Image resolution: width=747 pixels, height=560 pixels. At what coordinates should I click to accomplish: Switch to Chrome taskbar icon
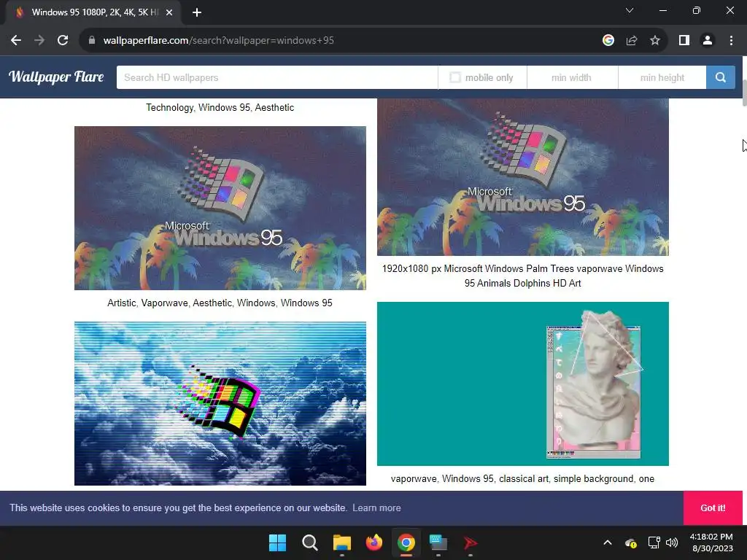[406, 542]
